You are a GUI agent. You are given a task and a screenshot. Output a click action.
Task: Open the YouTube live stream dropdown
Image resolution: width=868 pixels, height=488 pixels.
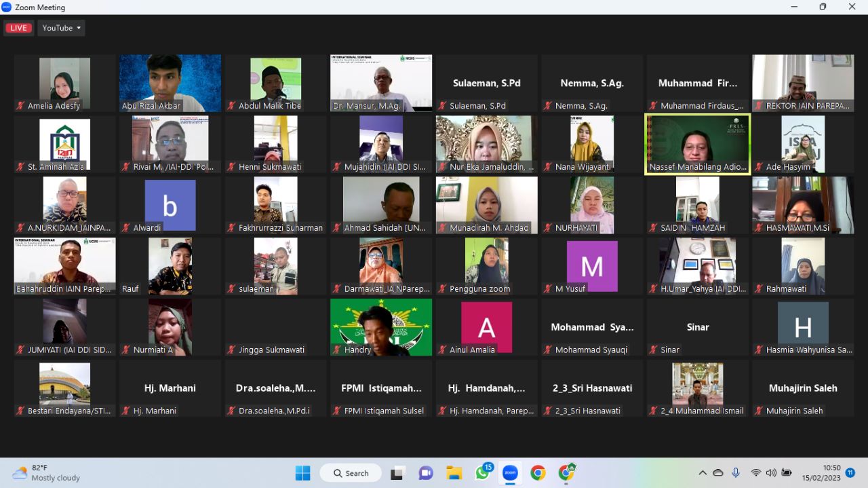[x=61, y=28]
